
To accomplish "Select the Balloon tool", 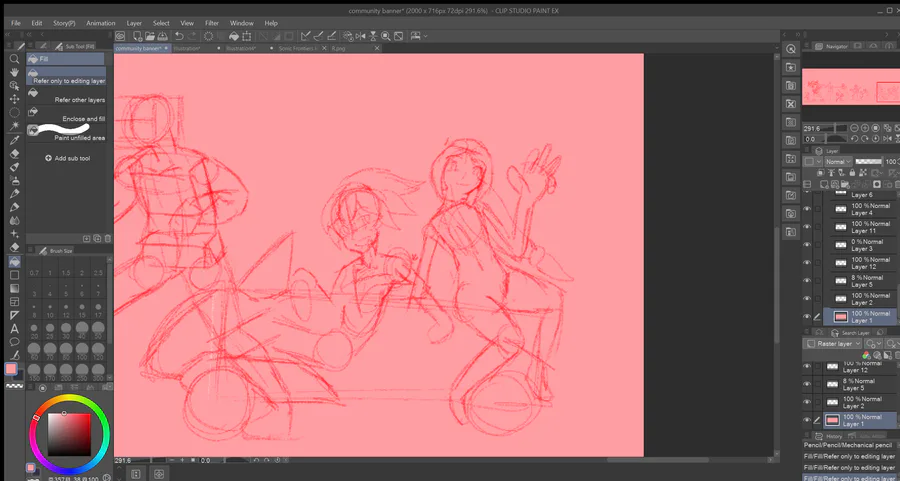I will 14,342.
